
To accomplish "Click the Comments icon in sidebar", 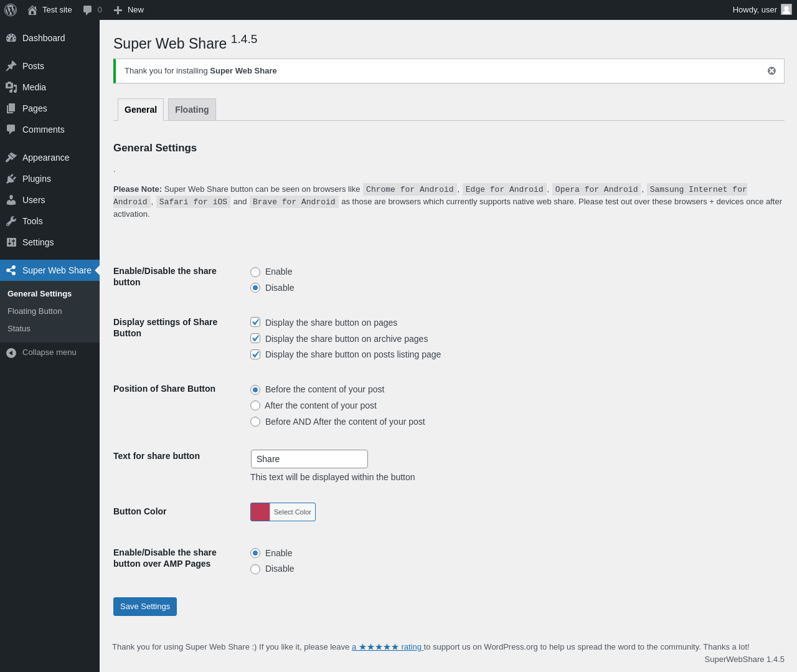I will click(11, 130).
